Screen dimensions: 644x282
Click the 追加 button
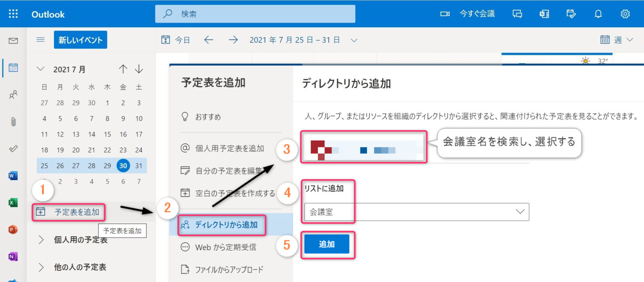[327, 244]
